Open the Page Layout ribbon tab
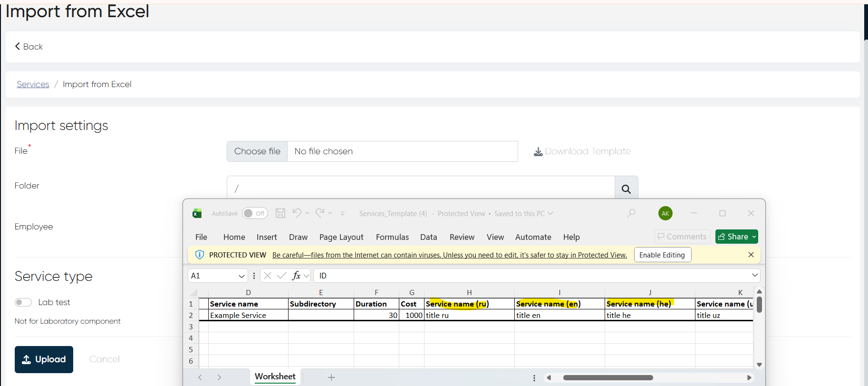The image size is (868, 386). point(341,237)
